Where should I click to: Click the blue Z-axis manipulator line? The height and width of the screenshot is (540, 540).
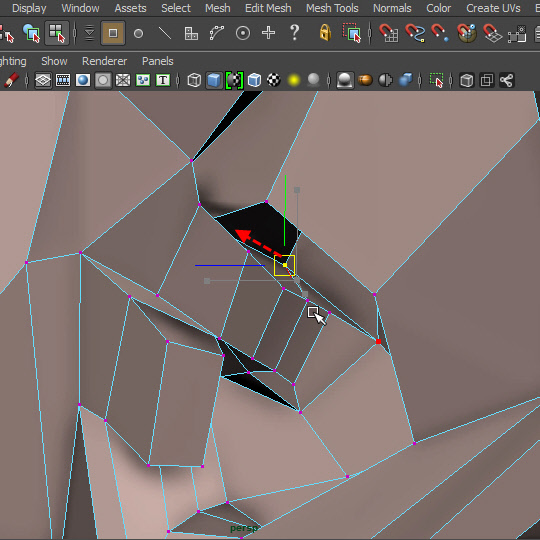230,266
